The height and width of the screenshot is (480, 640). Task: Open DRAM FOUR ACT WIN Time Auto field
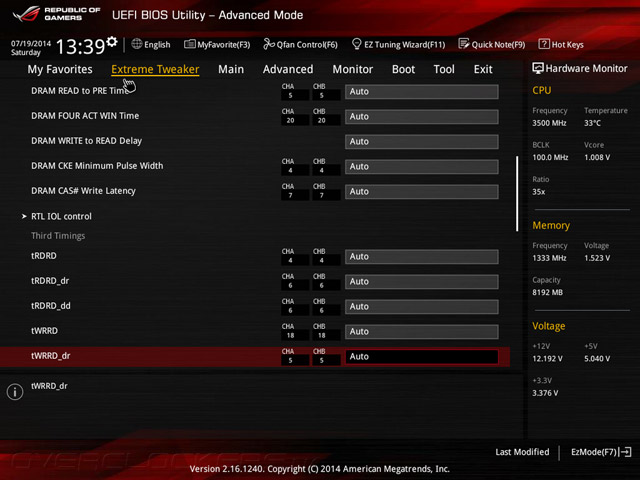click(x=422, y=116)
